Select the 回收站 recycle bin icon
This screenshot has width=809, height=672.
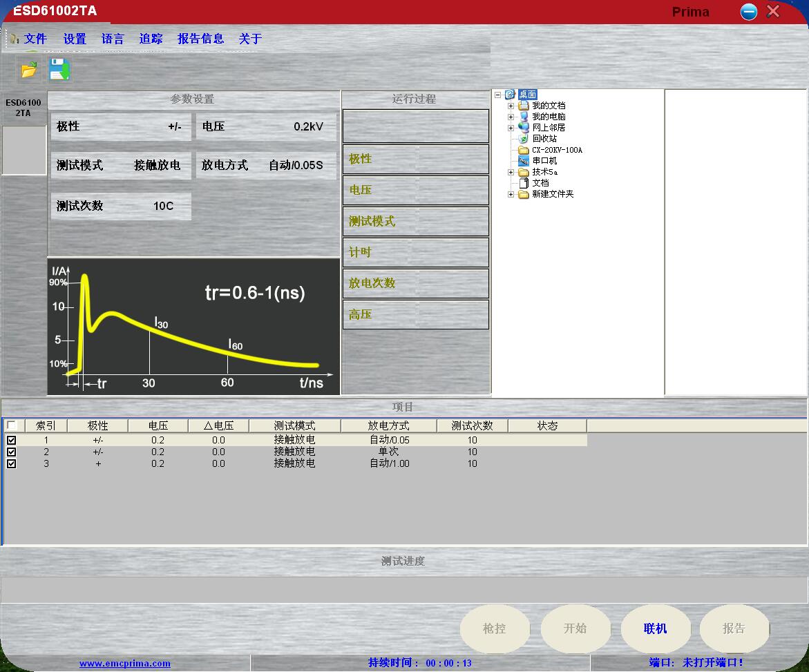(524, 139)
